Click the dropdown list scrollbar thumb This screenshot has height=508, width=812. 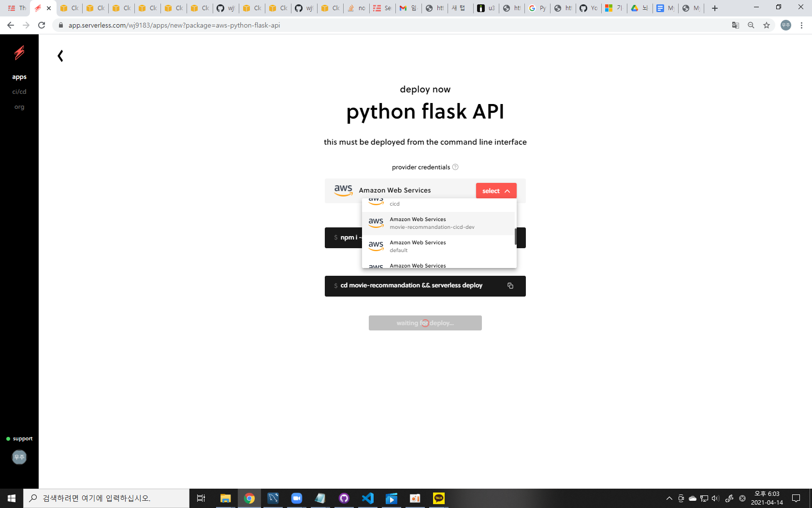[x=515, y=237]
